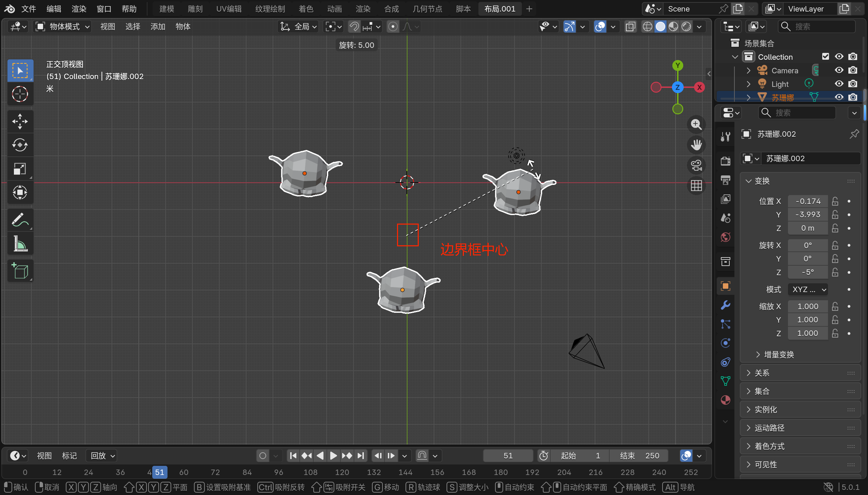Screen dimensions: 868x495
Task: Uncheck the Collection exclude checkbox
Action: coord(825,56)
